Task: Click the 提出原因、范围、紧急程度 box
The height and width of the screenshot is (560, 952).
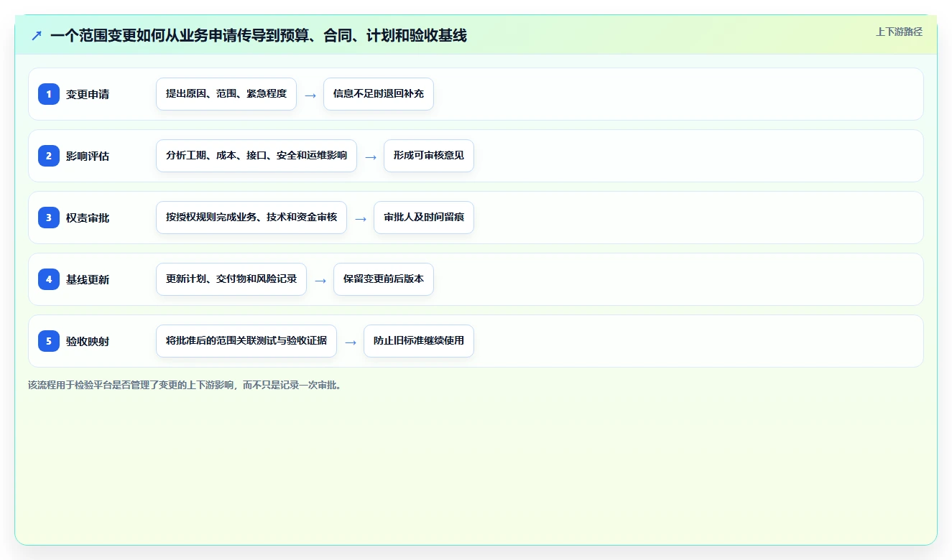Action: click(x=226, y=94)
